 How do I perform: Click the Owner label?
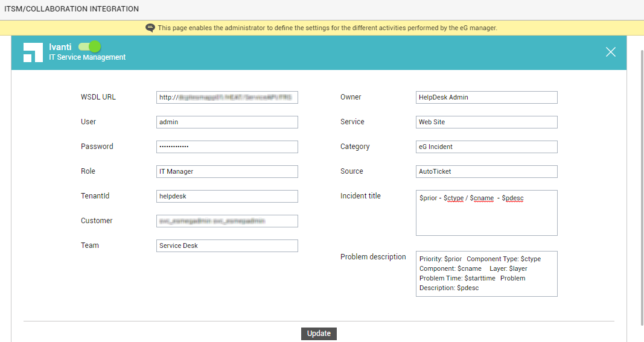coord(351,97)
